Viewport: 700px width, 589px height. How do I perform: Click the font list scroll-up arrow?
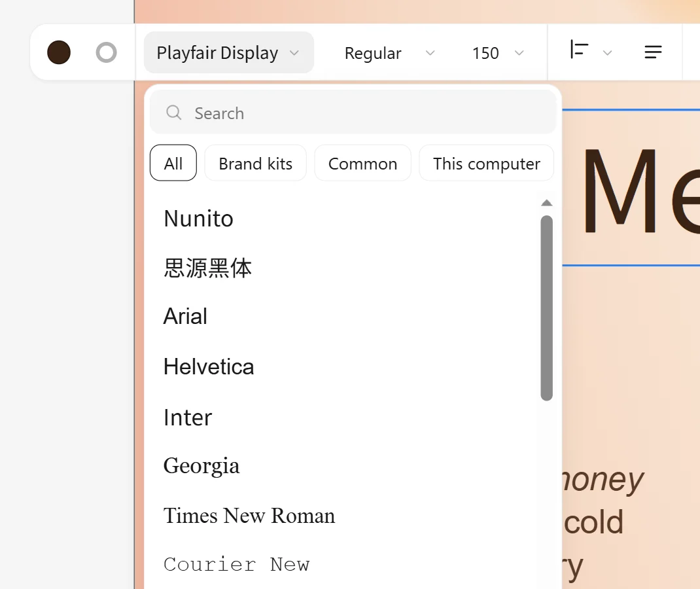pyautogui.click(x=546, y=203)
